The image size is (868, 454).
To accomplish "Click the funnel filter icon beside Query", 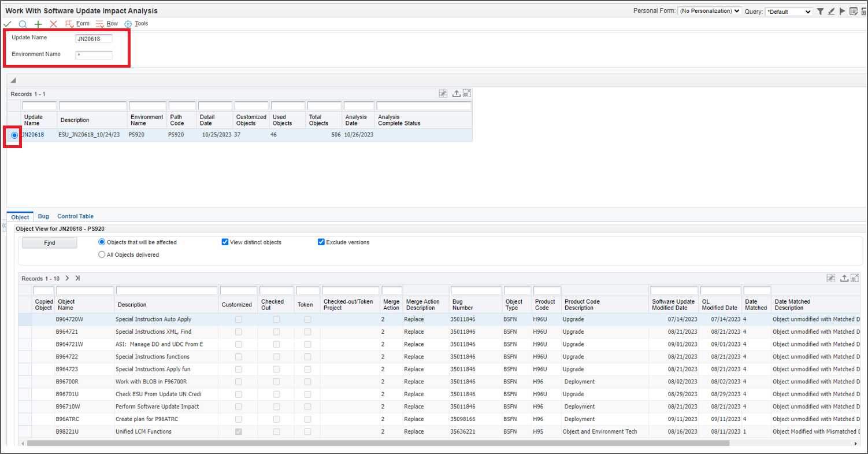I will click(x=820, y=12).
